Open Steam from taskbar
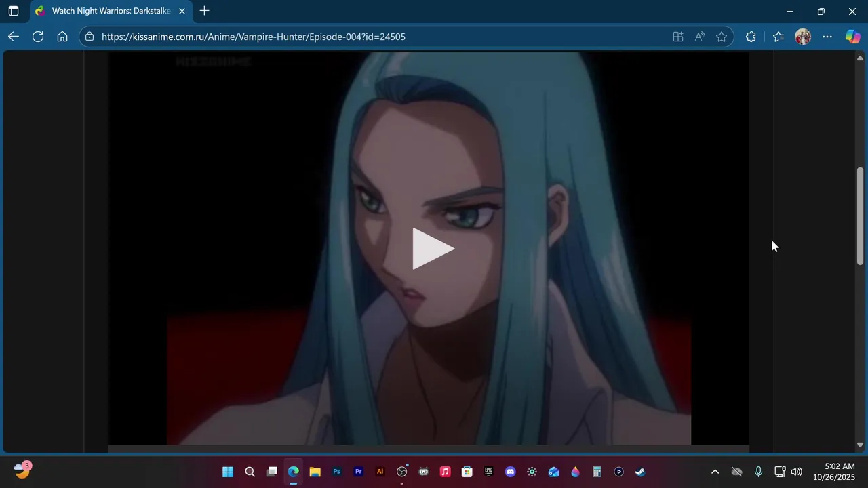Image resolution: width=868 pixels, height=488 pixels. 639,472
